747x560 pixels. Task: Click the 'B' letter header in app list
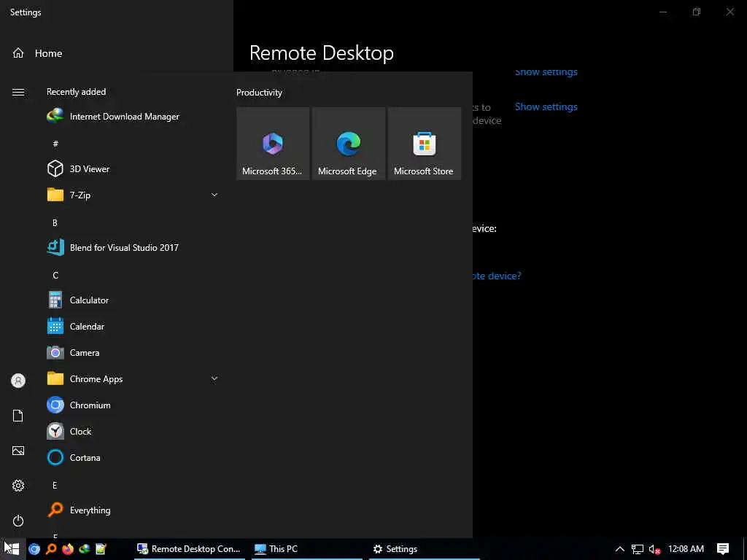point(55,223)
